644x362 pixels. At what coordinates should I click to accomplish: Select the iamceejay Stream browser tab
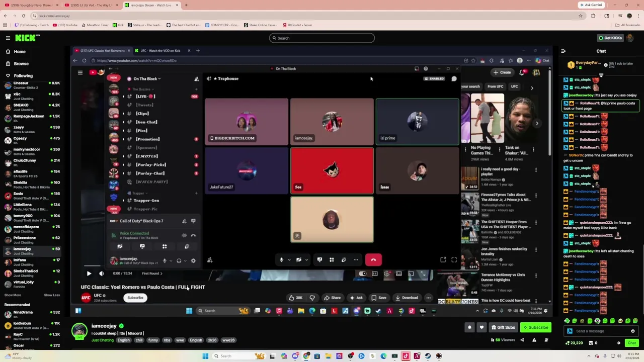[x=151, y=5]
